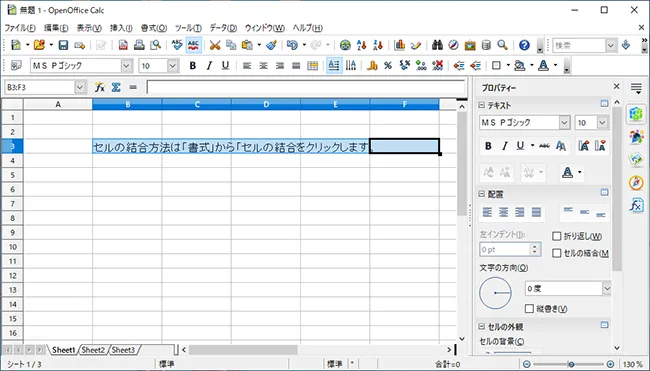Click the 検索 search box in toolbar
Viewport: 650px width, 371px height.
[579, 45]
